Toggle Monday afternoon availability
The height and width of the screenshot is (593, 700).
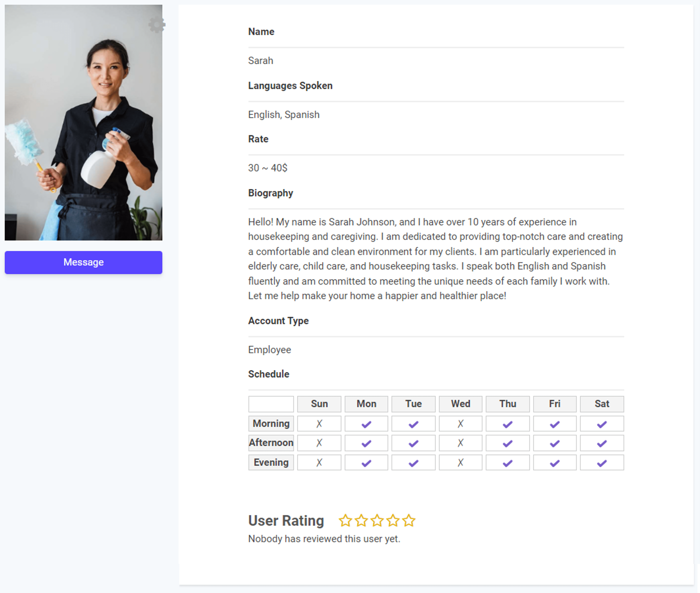click(x=366, y=443)
